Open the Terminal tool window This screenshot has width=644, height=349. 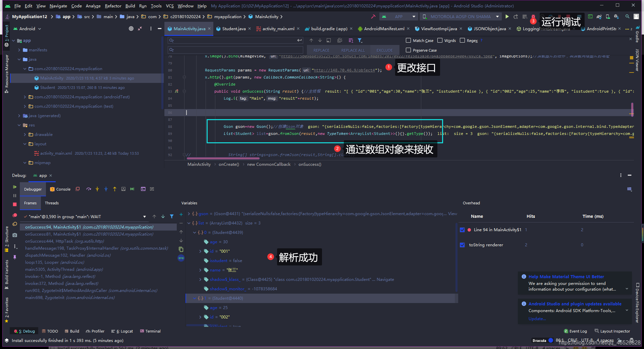click(x=150, y=331)
